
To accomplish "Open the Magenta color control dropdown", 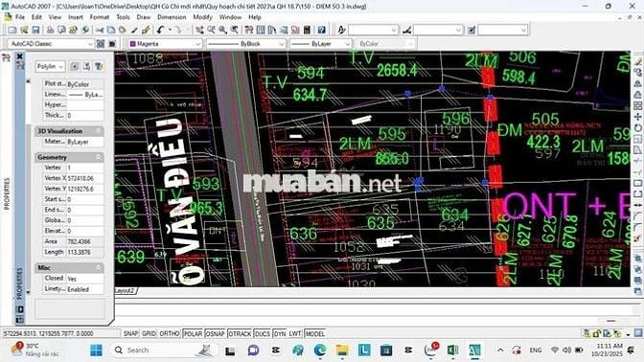I will 165,43.
